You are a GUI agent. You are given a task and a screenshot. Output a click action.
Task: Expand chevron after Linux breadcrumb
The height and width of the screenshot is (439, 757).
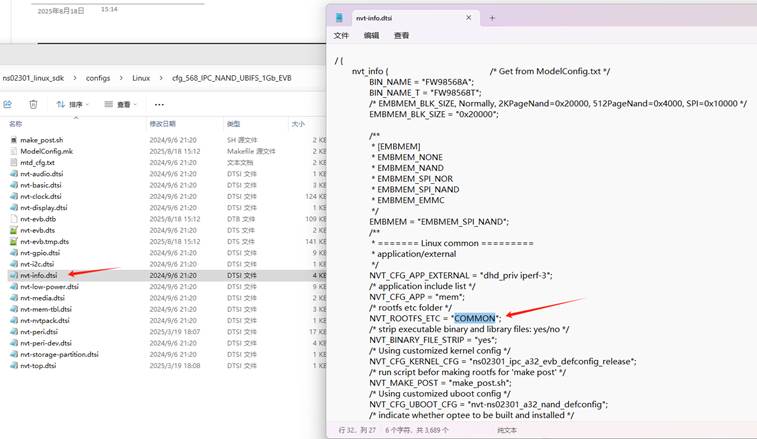coord(161,78)
